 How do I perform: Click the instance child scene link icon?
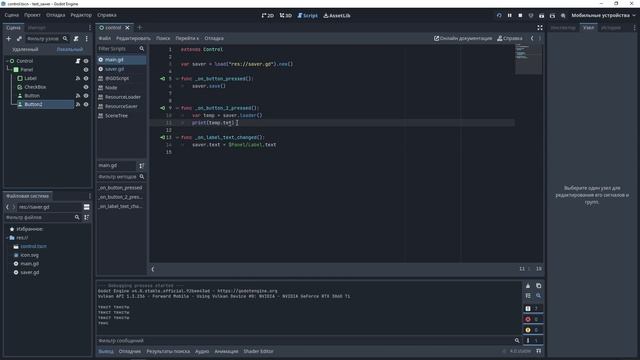coord(19,38)
